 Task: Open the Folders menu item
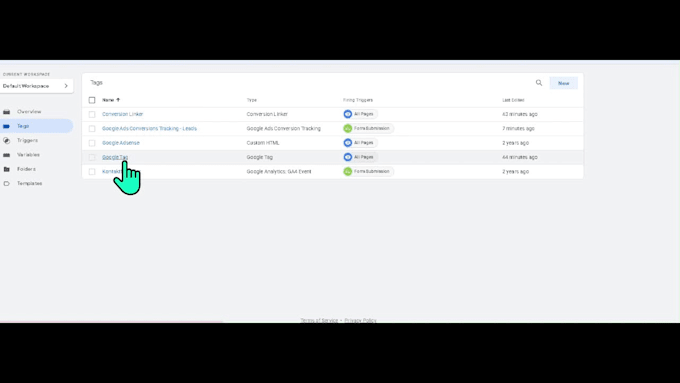(x=26, y=169)
